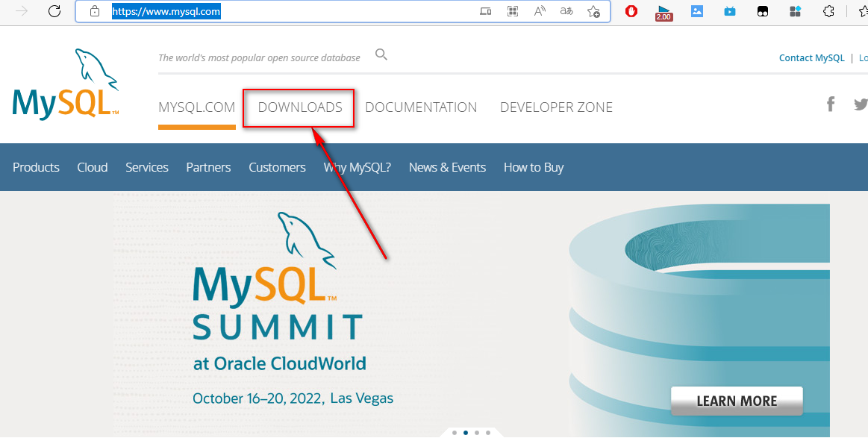This screenshot has width=868, height=438.
Task: Open the Products menu
Action: [x=36, y=167]
